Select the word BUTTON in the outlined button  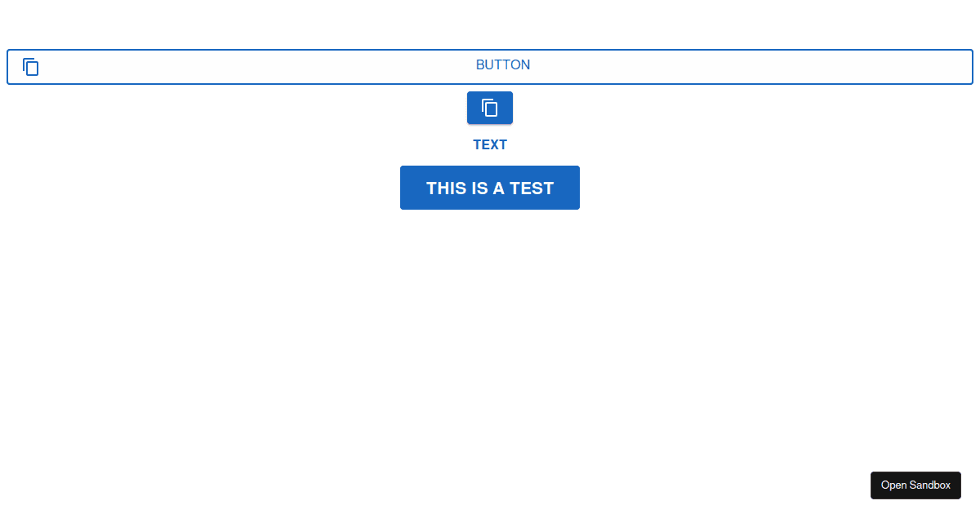tap(503, 65)
